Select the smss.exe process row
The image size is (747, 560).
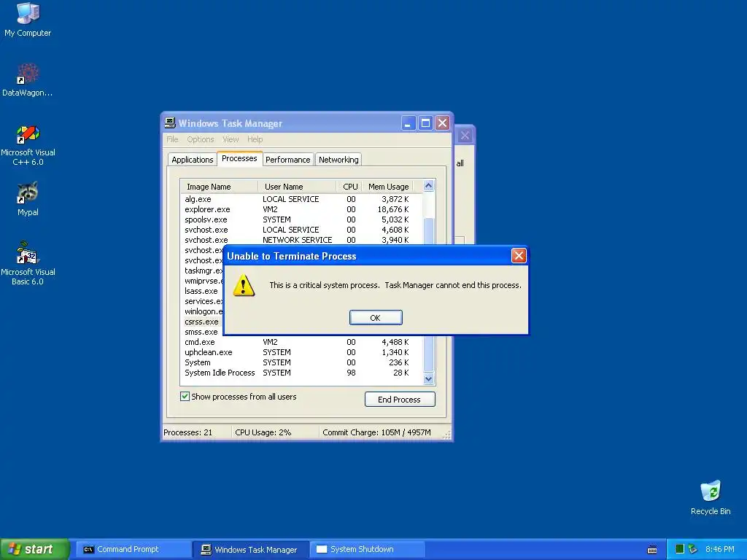pos(202,332)
